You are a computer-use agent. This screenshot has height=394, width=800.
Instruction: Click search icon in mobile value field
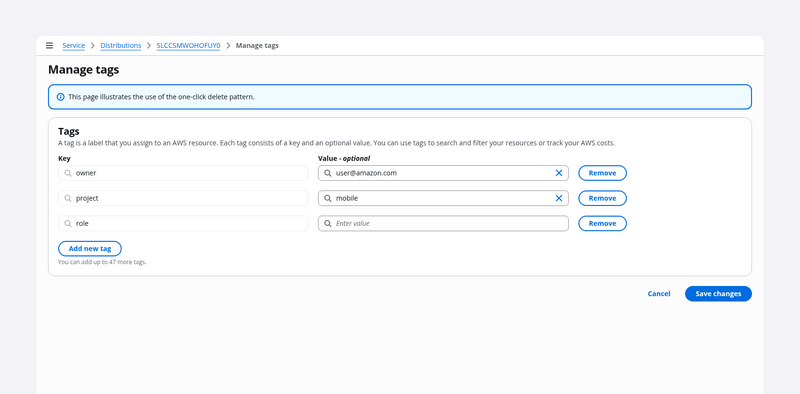[328, 198]
